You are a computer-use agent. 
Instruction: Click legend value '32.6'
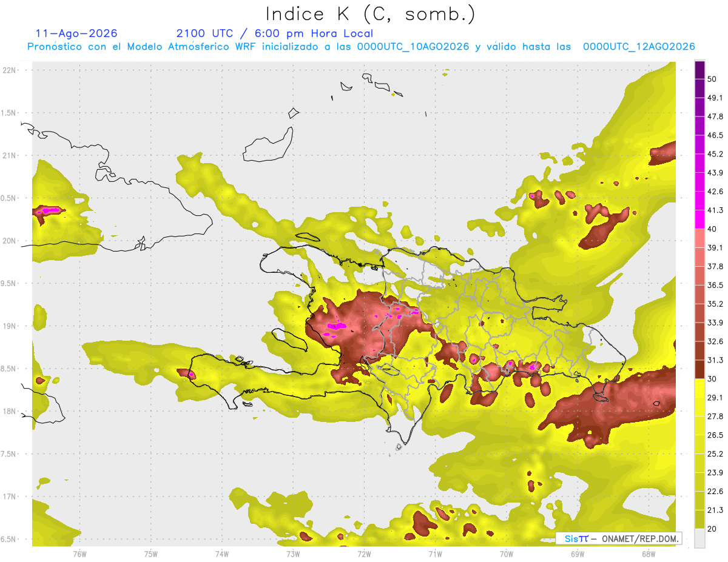(x=715, y=341)
